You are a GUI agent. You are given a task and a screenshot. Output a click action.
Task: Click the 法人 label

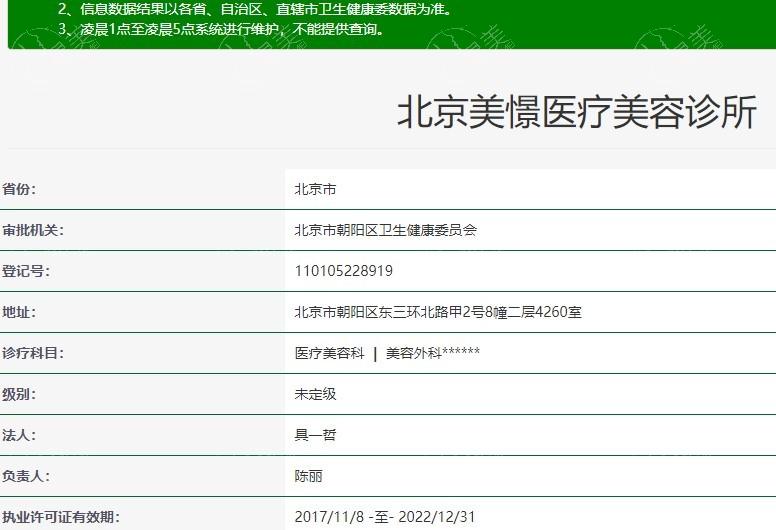point(19,435)
